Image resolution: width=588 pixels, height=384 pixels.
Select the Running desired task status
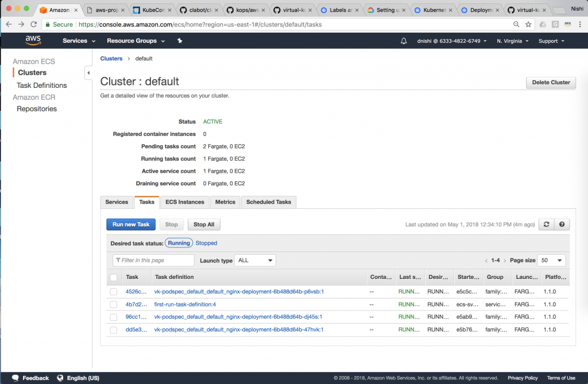tap(179, 243)
